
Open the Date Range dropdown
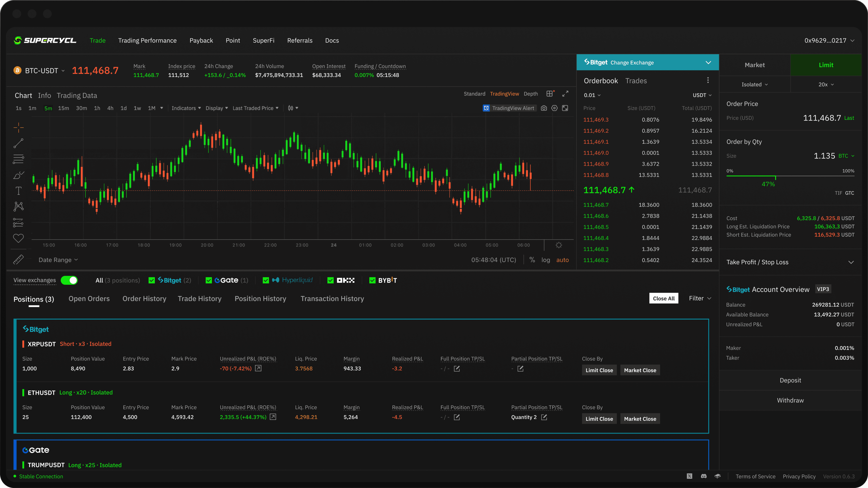[x=58, y=260]
